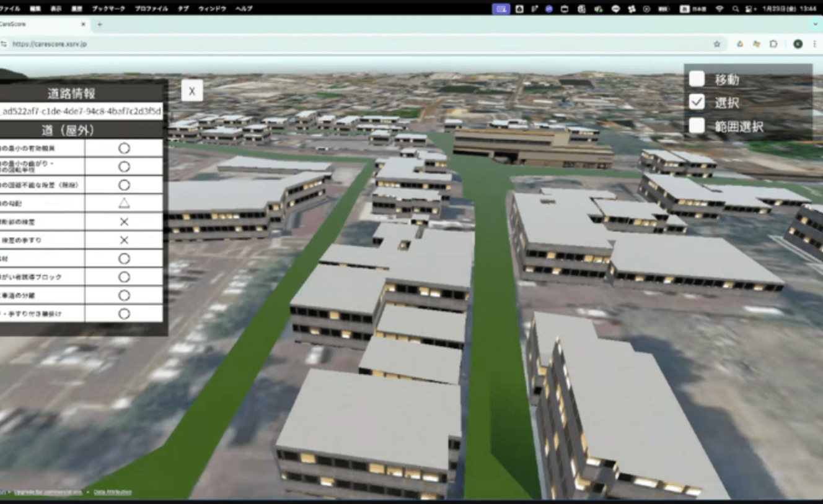The height and width of the screenshot is (504, 823).
Task: Enable the 移動 checkbox
Action: click(x=697, y=79)
